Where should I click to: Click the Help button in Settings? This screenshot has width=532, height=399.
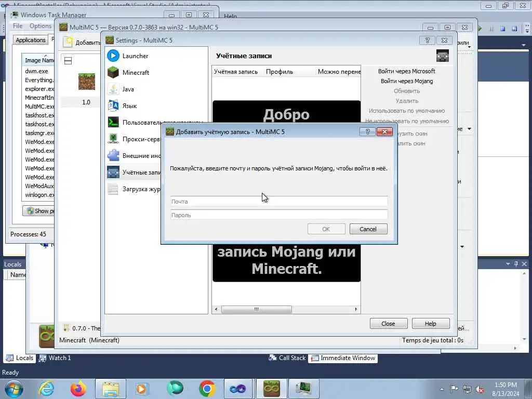coord(431,323)
